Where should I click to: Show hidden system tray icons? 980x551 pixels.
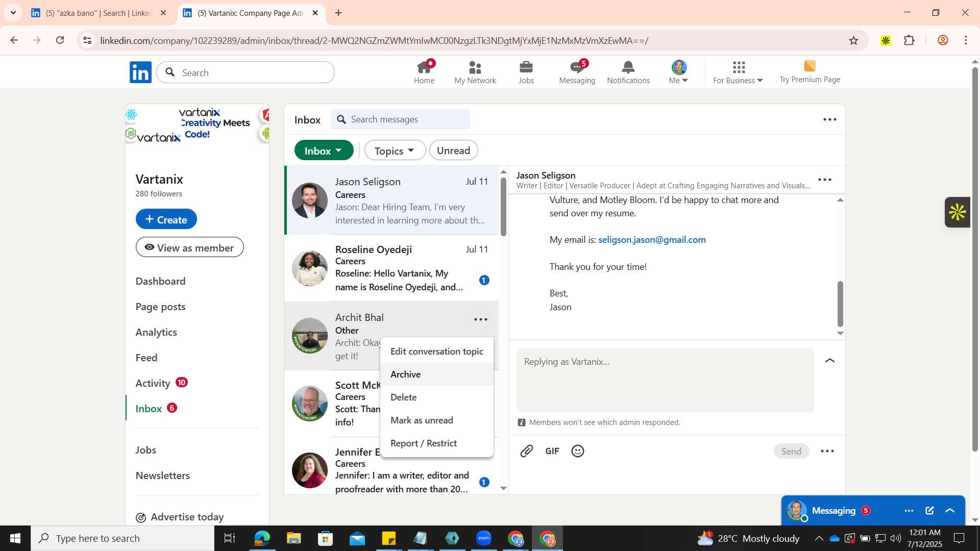pos(819,538)
